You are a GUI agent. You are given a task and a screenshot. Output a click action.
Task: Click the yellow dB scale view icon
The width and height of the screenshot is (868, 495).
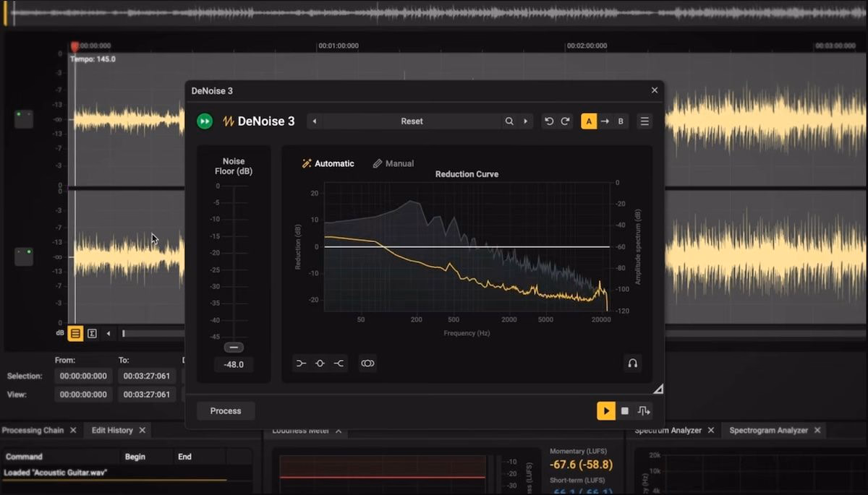(x=75, y=333)
